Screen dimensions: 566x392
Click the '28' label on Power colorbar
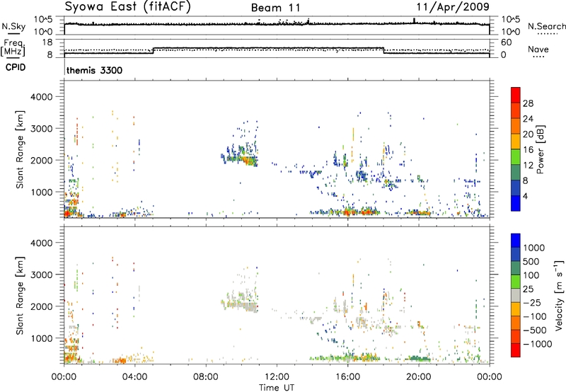pos(528,103)
